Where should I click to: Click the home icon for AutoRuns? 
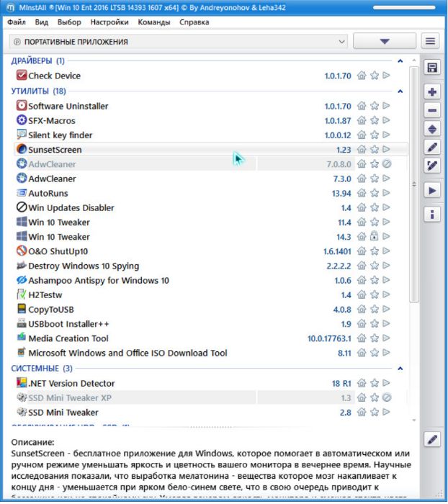pyautogui.click(x=362, y=193)
